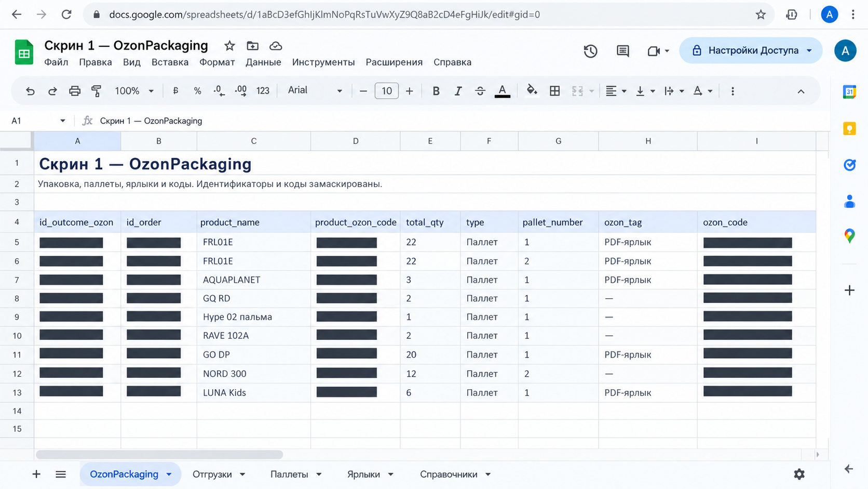Star the Скрин 1 — OzonPackaging document

[x=229, y=46]
